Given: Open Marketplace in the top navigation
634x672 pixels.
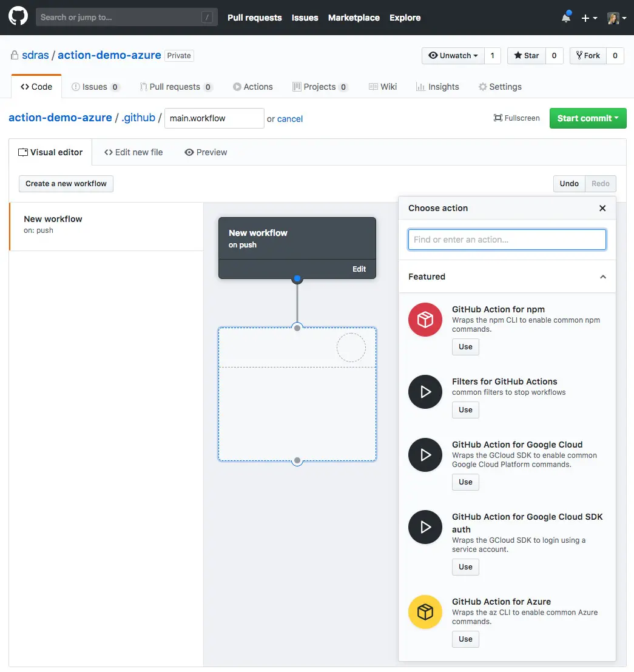Looking at the screenshot, I should point(354,18).
